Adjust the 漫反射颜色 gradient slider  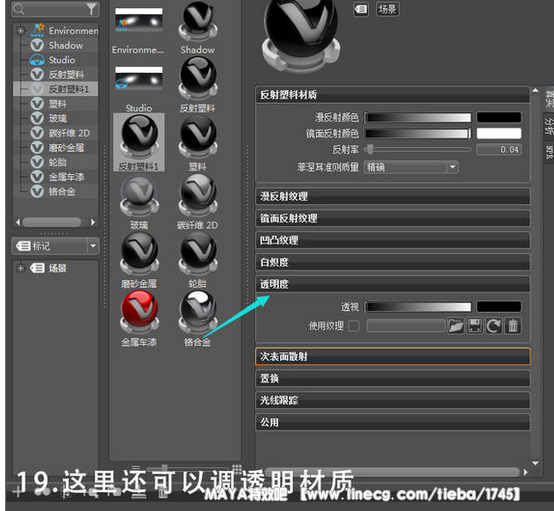418,117
